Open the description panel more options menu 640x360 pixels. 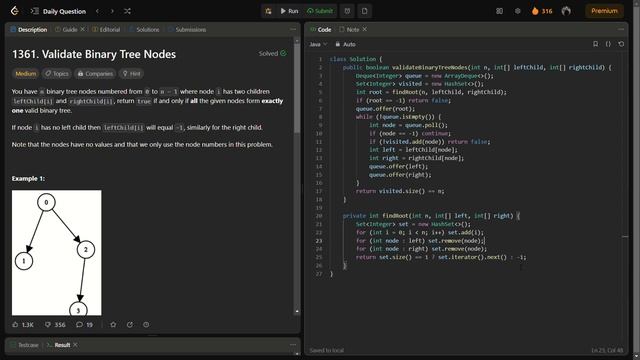click(293, 29)
